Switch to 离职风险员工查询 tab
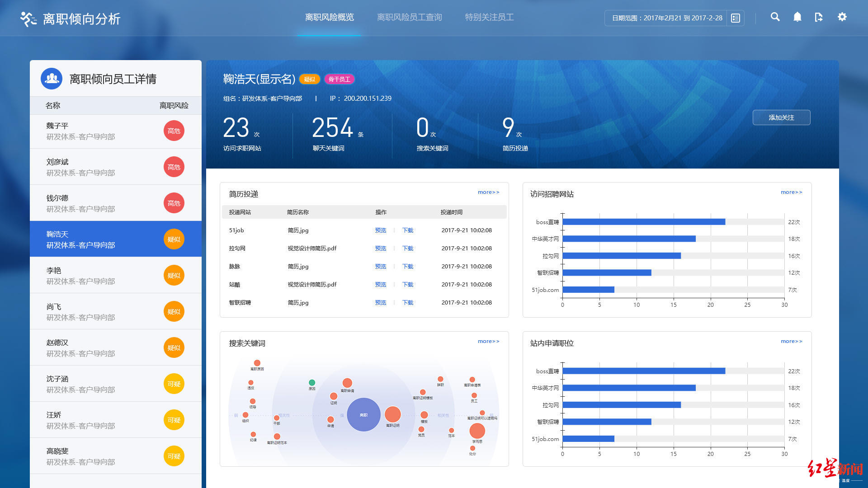The height and width of the screenshot is (488, 868). 409,17
